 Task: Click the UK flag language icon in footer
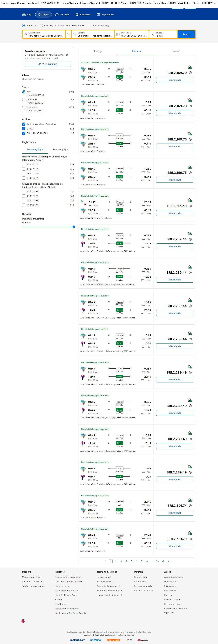(23, 621)
